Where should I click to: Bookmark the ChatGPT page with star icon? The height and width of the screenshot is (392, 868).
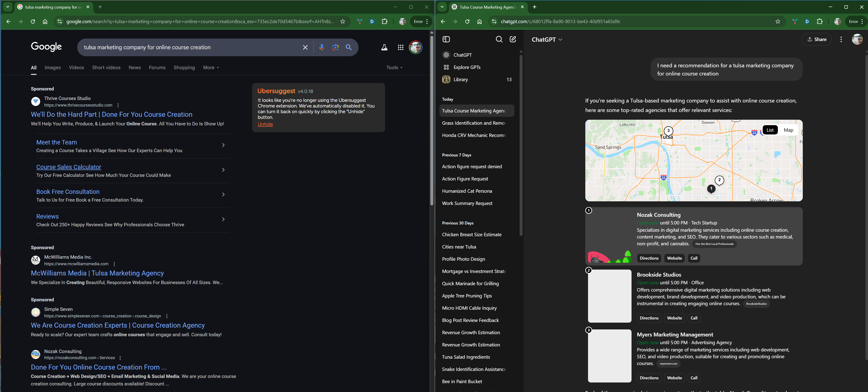point(778,22)
